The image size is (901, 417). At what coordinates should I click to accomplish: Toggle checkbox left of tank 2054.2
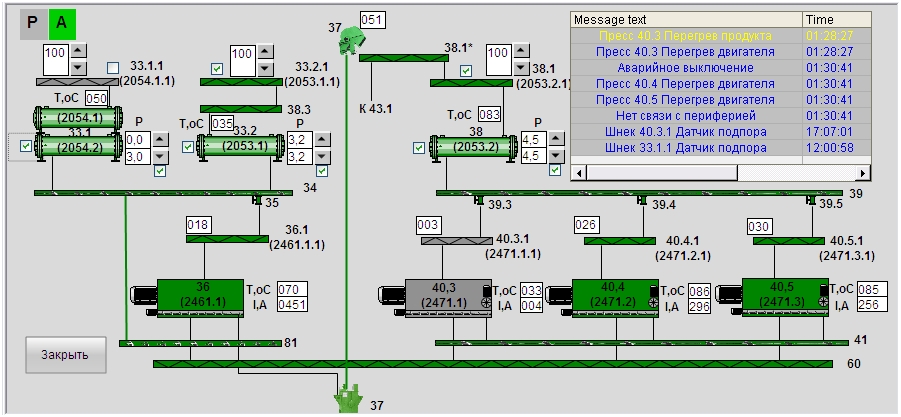[26, 147]
